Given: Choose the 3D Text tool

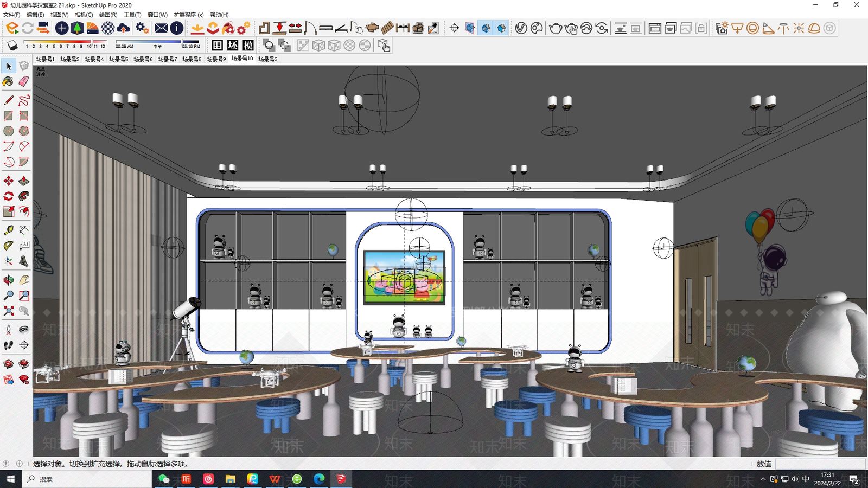Looking at the screenshot, I should (24, 261).
